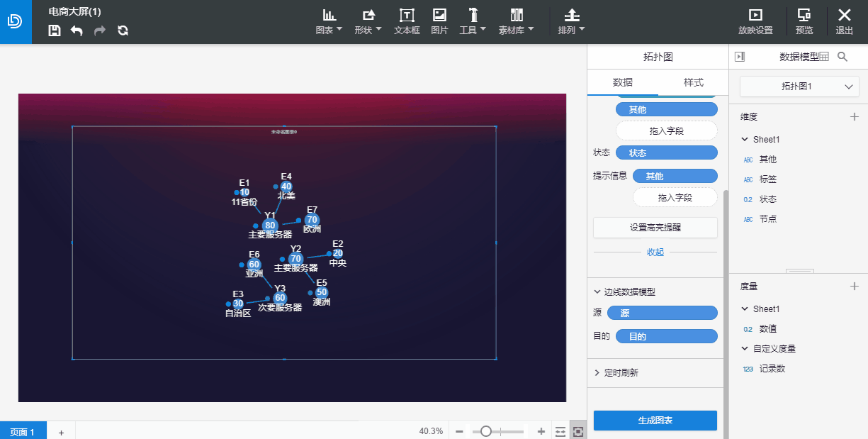The image size is (868, 439).
Task: Open 放映设置 presentation settings
Action: coord(755,21)
